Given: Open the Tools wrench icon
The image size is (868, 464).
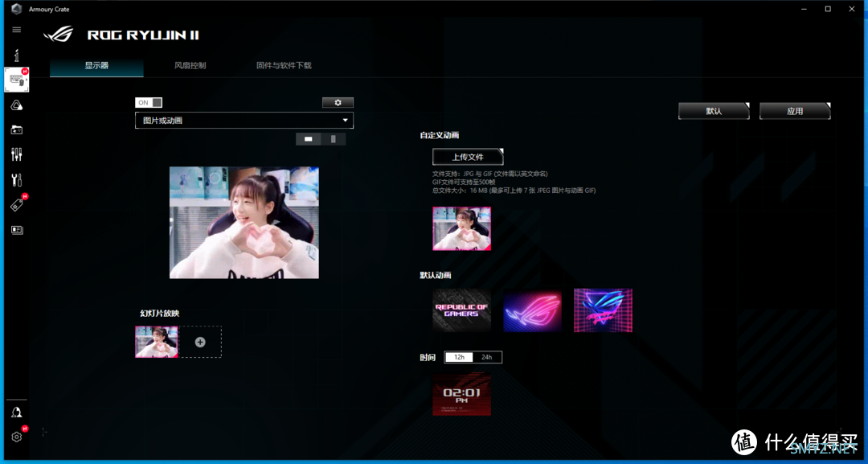Looking at the screenshot, I should (17, 179).
